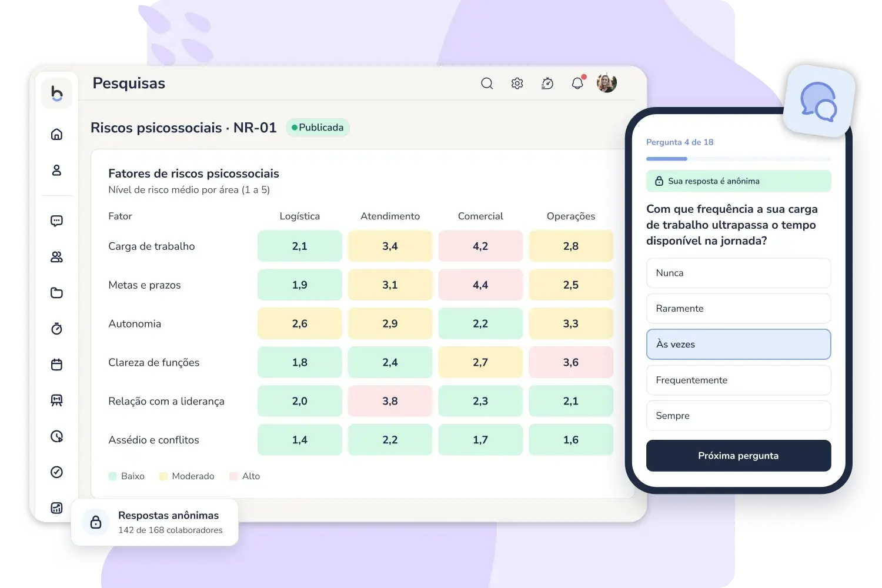Open the team people sidebar icon
The width and height of the screenshot is (882, 588).
[x=57, y=257]
